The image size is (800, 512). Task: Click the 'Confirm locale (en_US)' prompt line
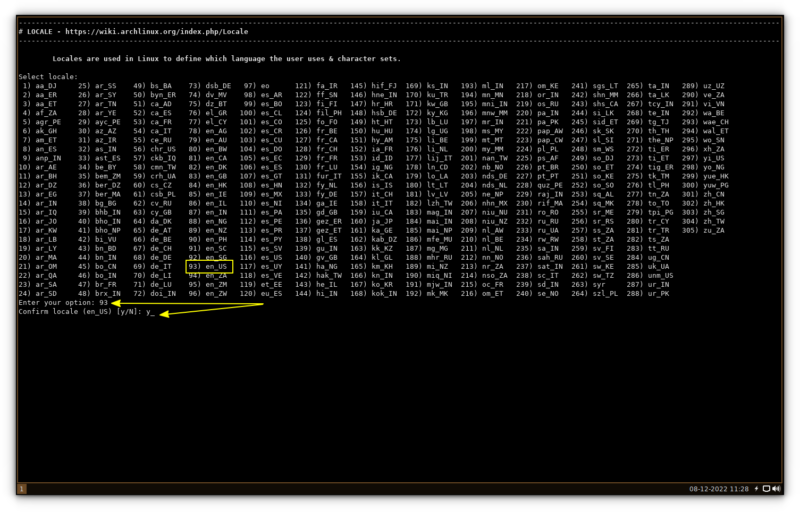(x=86, y=312)
